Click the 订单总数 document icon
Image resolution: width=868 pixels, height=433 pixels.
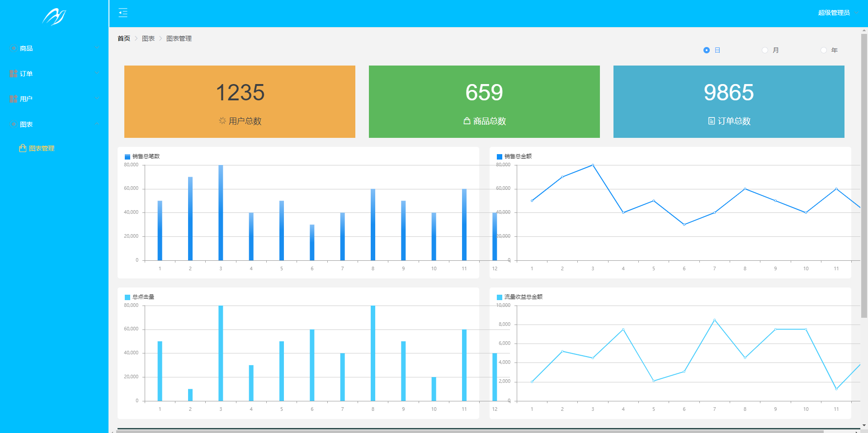tap(712, 121)
